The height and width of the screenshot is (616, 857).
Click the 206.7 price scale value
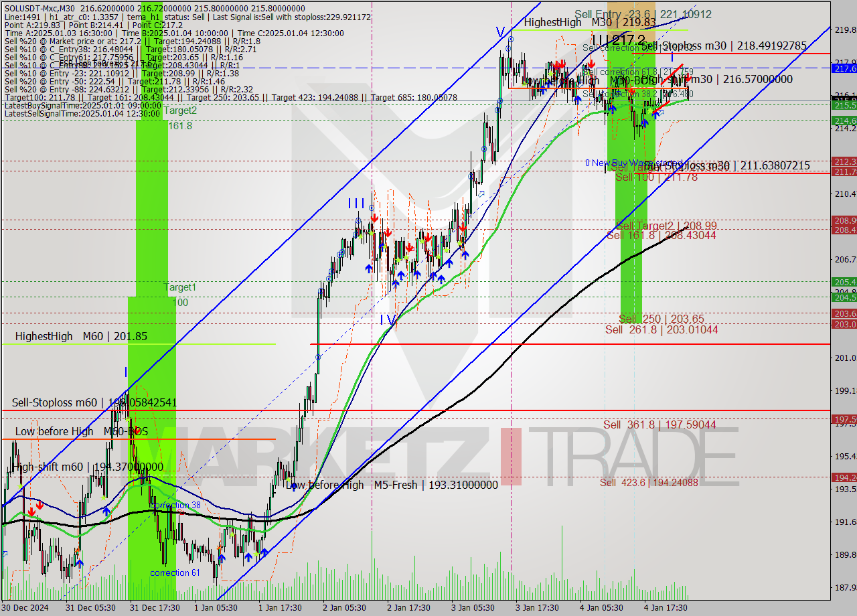pos(844,259)
